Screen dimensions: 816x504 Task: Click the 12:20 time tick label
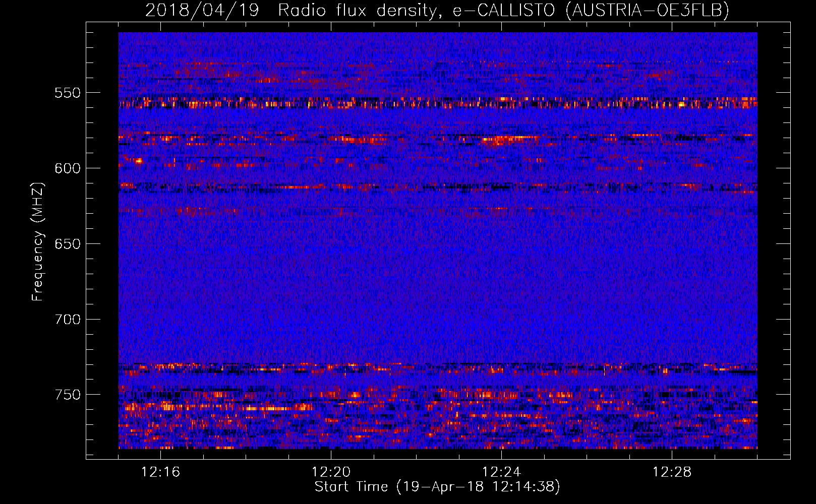tap(331, 472)
